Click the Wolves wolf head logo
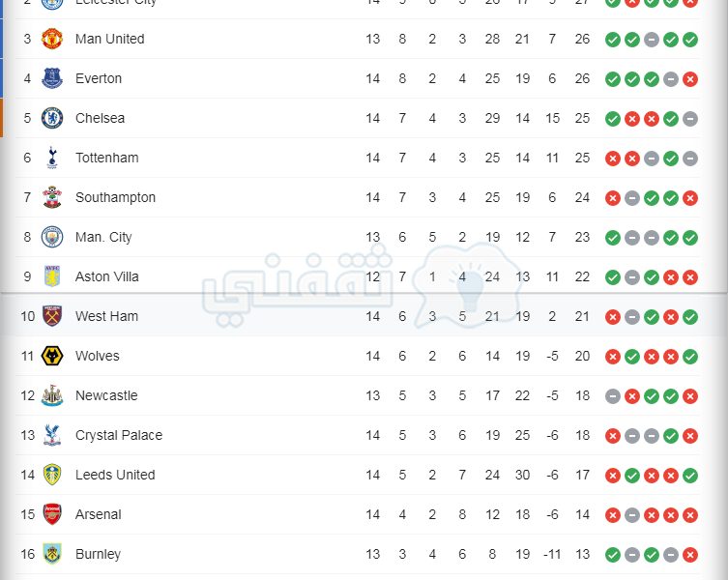 click(52, 356)
